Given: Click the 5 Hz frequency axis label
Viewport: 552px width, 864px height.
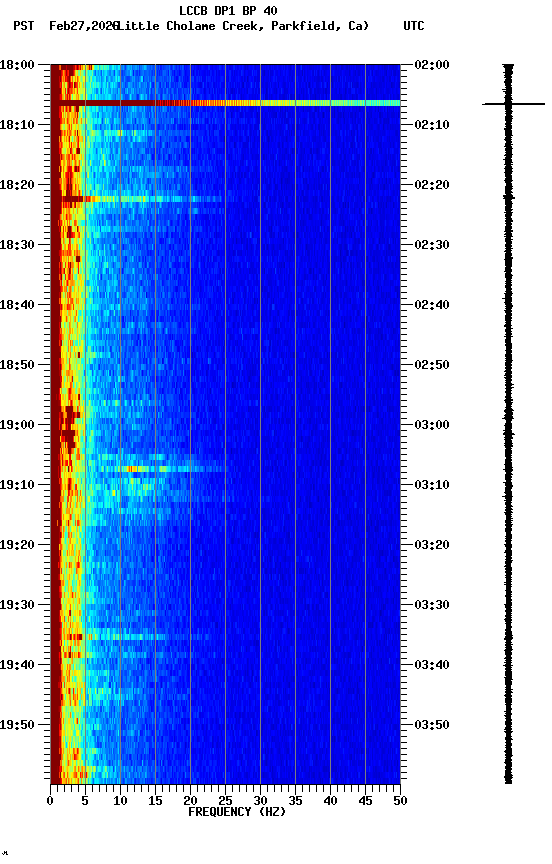Looking at the screenshot, I should pyautogui.click(x=85, y=801).
